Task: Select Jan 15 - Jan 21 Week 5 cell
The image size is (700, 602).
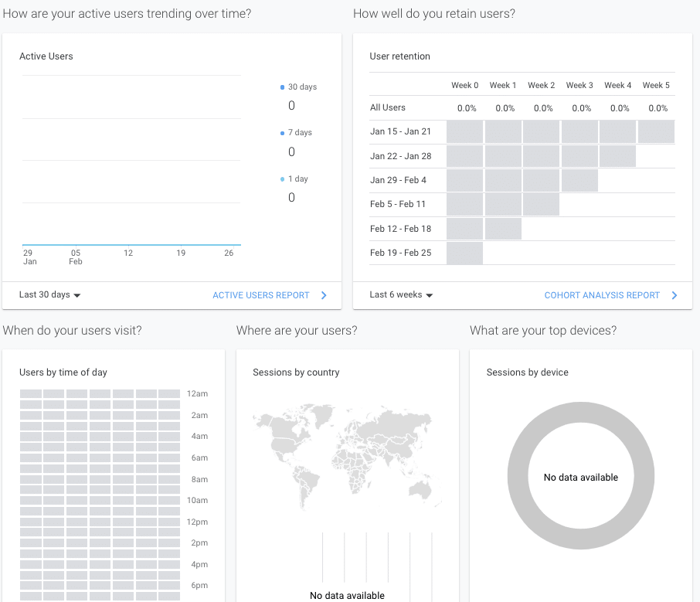Action: (x=656, y=132)
